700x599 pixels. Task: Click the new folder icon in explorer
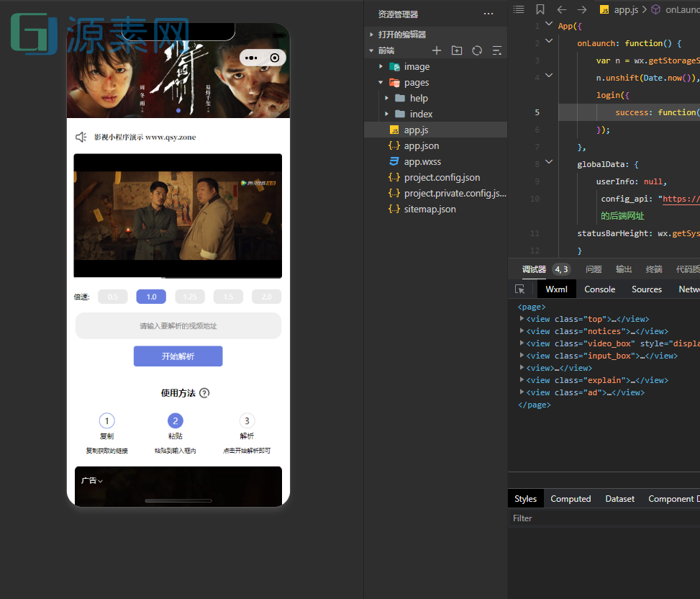click(x=457, y=50)
